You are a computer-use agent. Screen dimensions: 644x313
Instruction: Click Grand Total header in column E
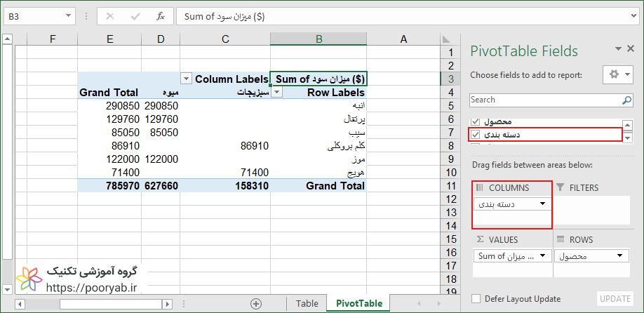(x=109, y=93)
